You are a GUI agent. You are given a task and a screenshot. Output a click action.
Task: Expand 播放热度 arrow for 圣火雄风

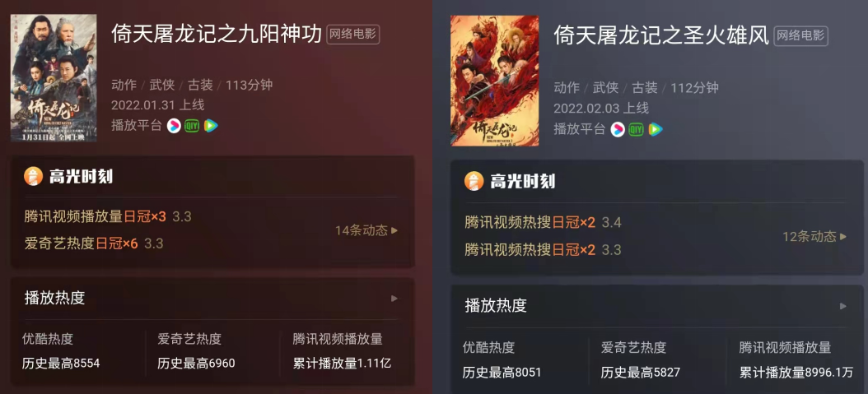[842, 306]
